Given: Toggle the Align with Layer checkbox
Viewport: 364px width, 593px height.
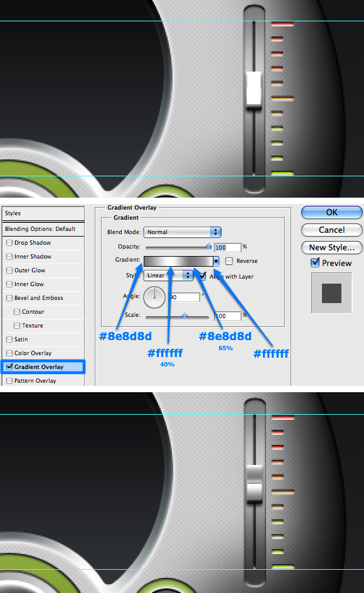Looking at the screenshot, I should (203, 275).
